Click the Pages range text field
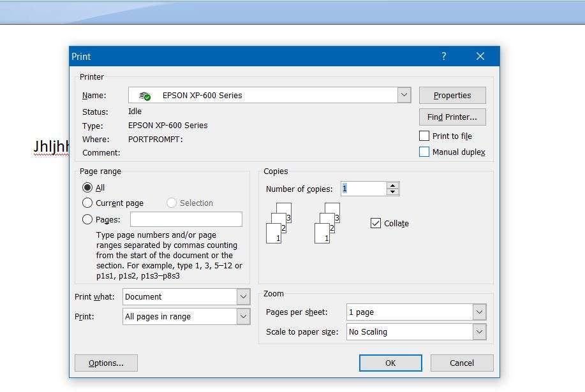The image size is (585, 392). (x=186, y=219)
